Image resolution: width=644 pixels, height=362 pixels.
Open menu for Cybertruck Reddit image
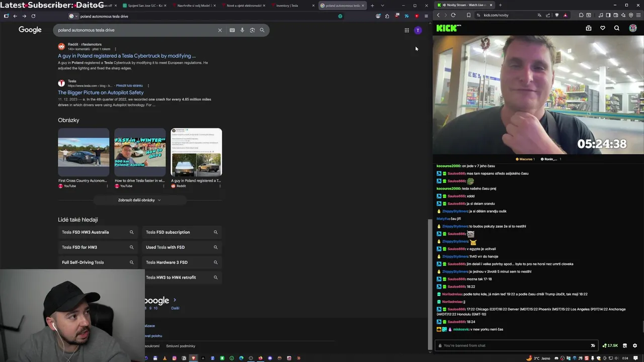(x=220, y=186)
